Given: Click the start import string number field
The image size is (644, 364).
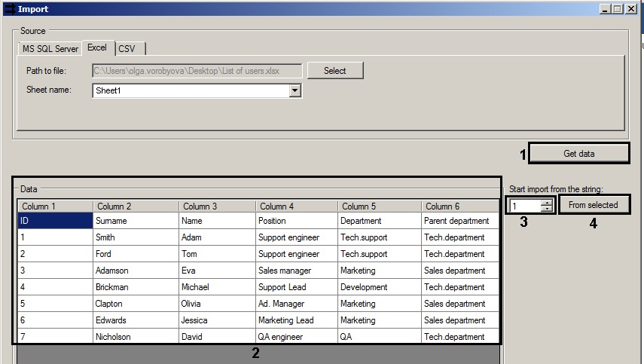Looking at the screenshot, I should tap(524, 206).
